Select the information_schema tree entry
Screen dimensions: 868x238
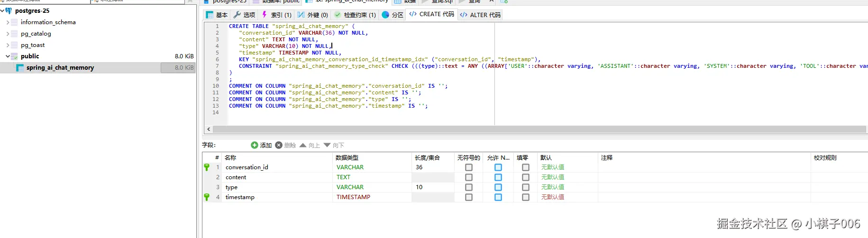coord(48,22)
